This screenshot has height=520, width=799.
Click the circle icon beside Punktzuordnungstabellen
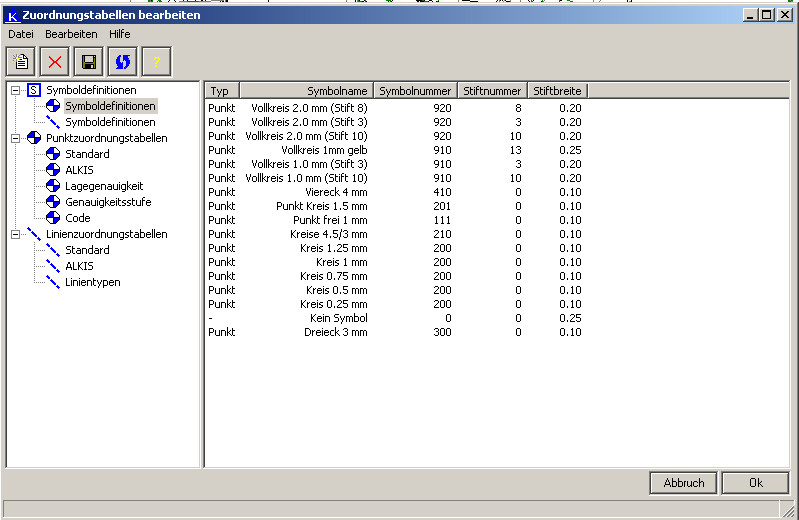click(34, 138)
